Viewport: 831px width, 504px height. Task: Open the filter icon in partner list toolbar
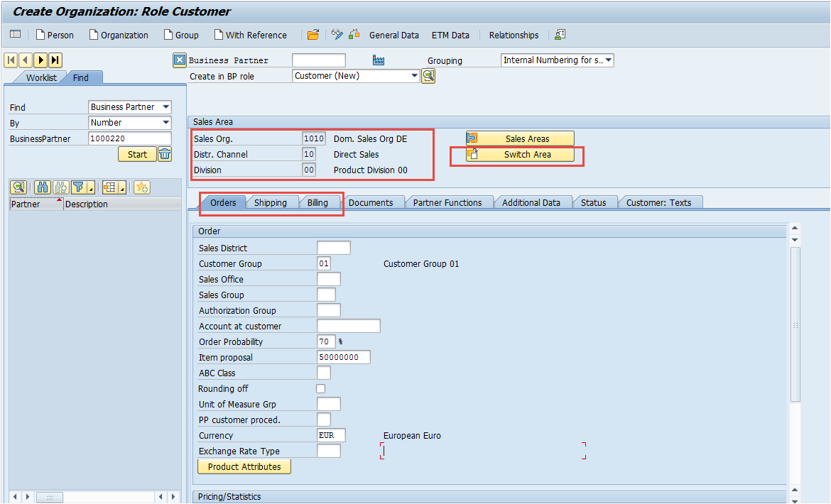tap(78, 187)
